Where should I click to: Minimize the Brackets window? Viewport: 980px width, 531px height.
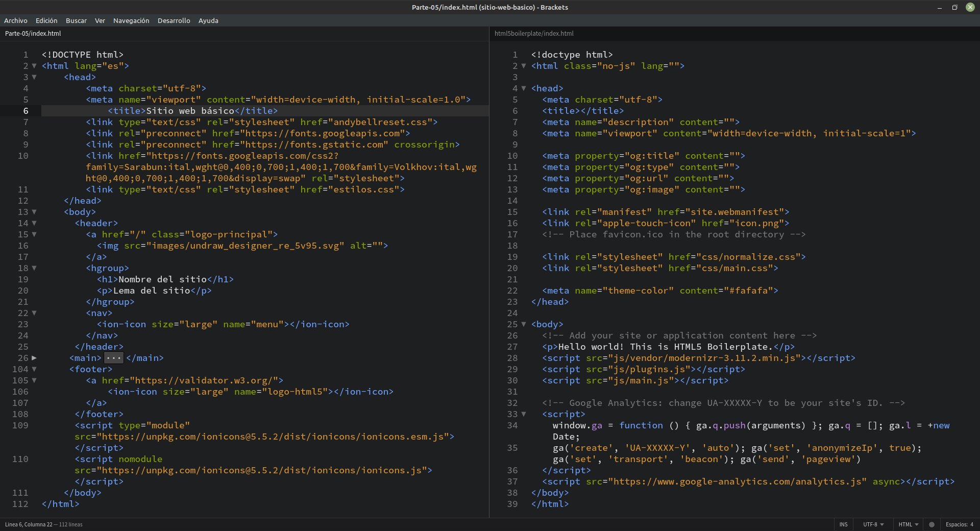point(940,7)
